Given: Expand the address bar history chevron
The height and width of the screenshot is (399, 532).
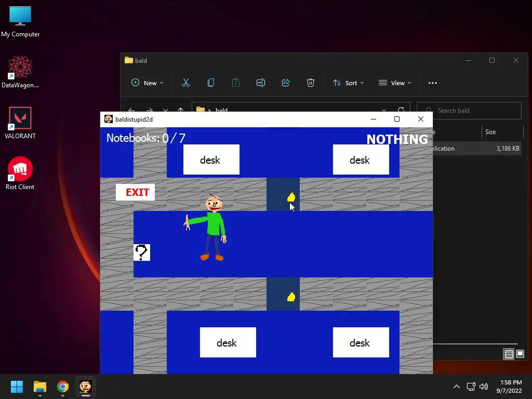Looking at the screenshot, I should (x=384, y=110).
